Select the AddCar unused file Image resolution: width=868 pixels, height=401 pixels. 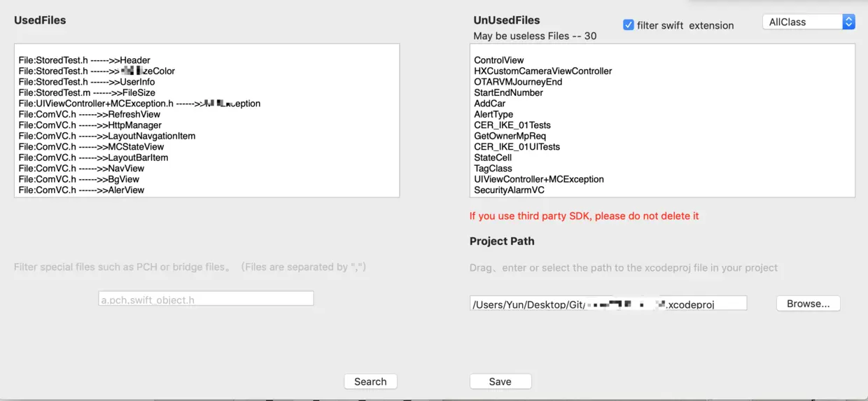click(x=490, y=104)
